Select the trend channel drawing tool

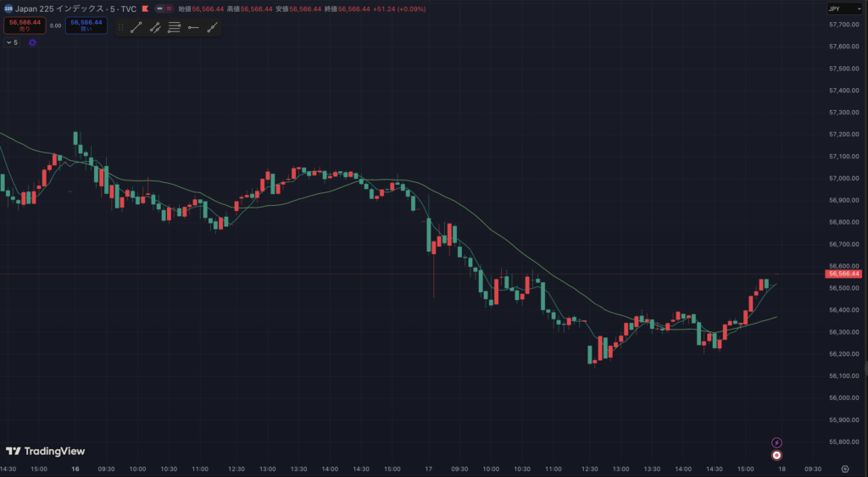point(155,27)
